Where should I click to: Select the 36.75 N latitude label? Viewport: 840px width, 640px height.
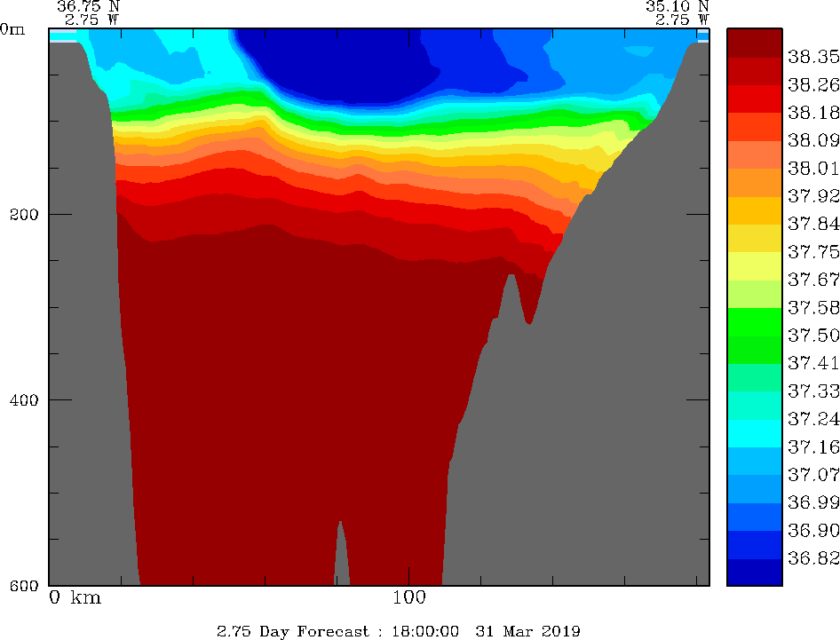[88, 6]
